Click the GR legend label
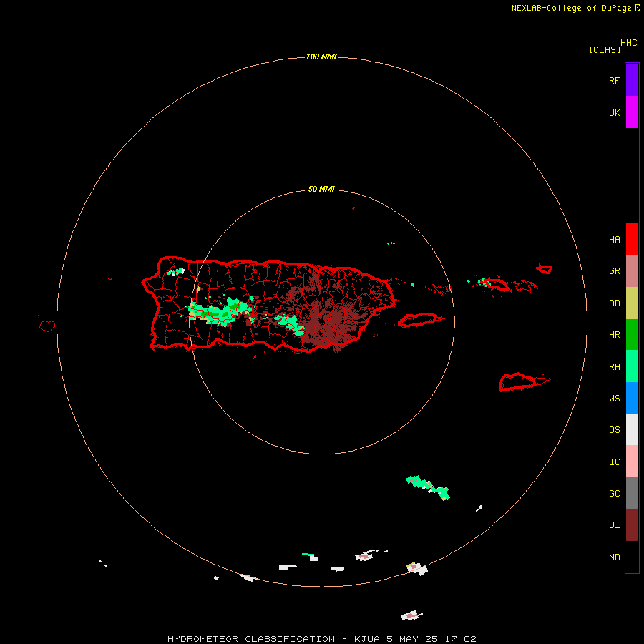644x644 pixels. 614,271
